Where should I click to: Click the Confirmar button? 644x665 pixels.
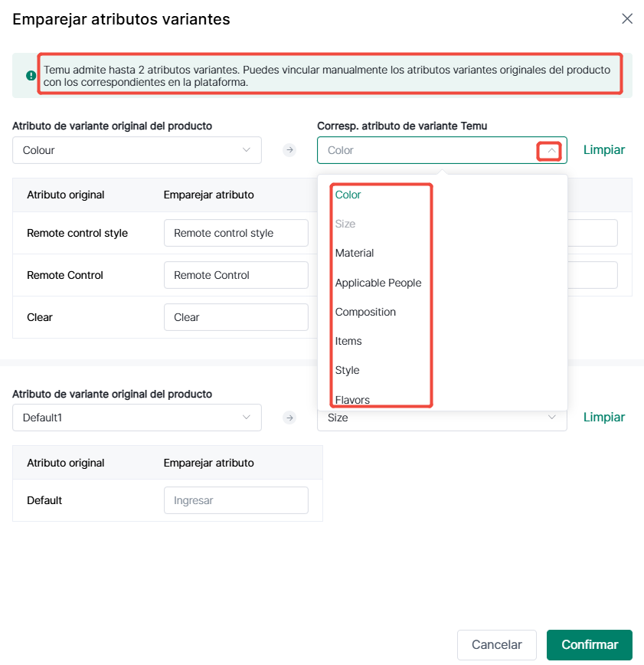(590, 644)
